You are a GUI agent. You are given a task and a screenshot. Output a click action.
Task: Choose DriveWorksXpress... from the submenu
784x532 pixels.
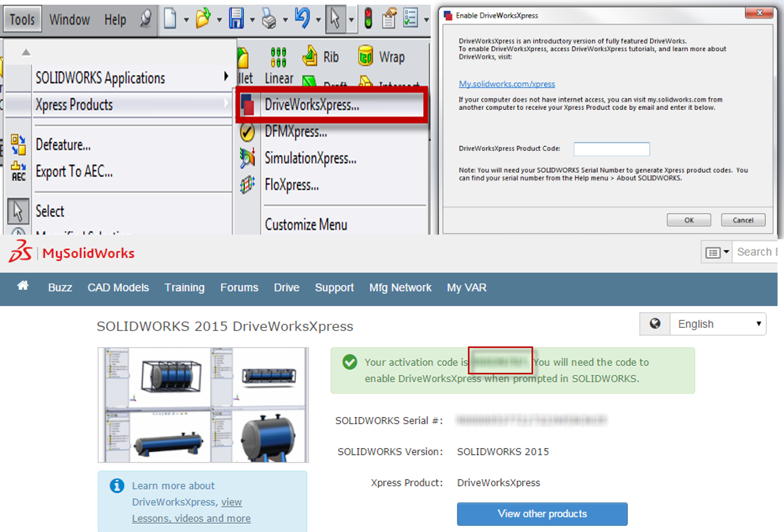[x=332, y=105]
